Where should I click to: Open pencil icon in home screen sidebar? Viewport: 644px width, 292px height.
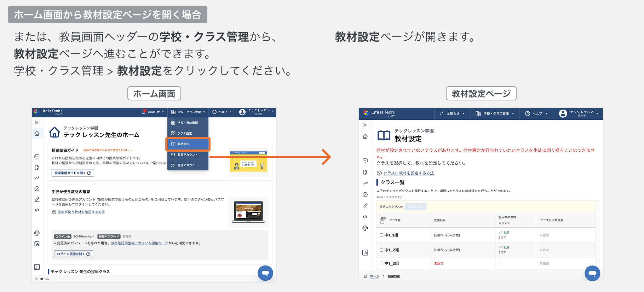(x=37, y=199)
